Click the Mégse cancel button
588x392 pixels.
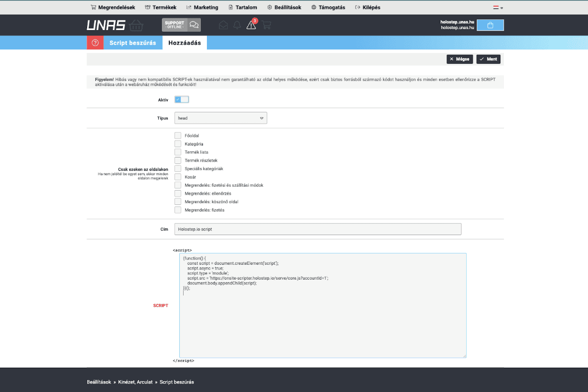(x=460, y=59)
